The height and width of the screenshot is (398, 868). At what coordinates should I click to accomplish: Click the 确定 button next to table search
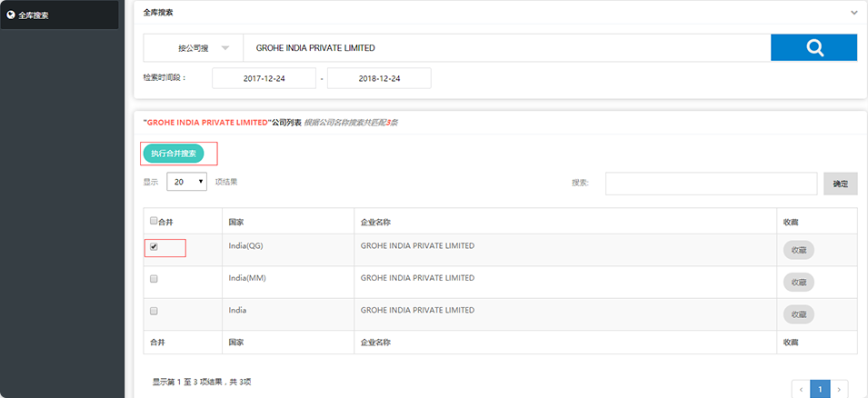click(841, 184)
